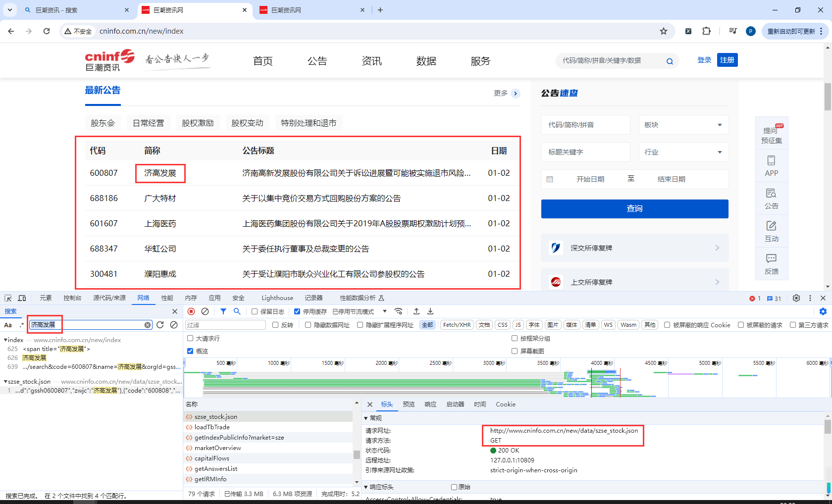Open DevTools settings gear icon
The image size is (832, 504).
(x=796, y=298)
